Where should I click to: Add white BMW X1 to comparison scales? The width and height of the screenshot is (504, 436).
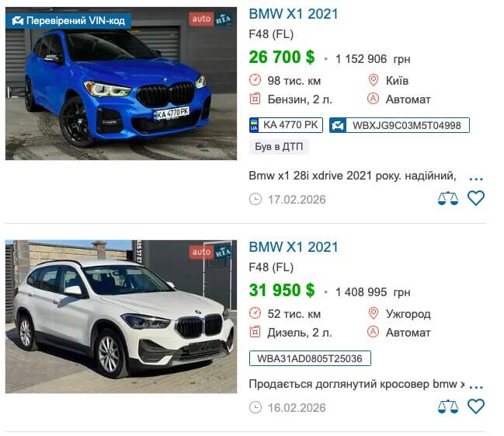point(448,406)
